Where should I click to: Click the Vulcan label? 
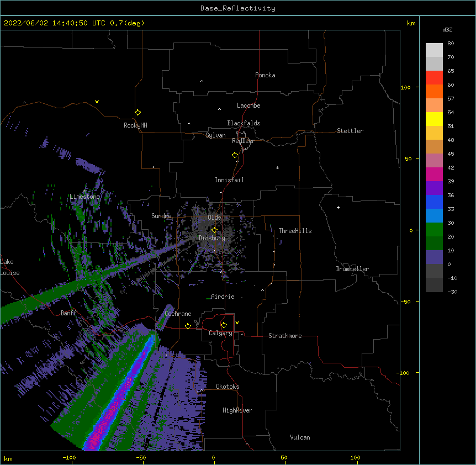pos(300,437)
